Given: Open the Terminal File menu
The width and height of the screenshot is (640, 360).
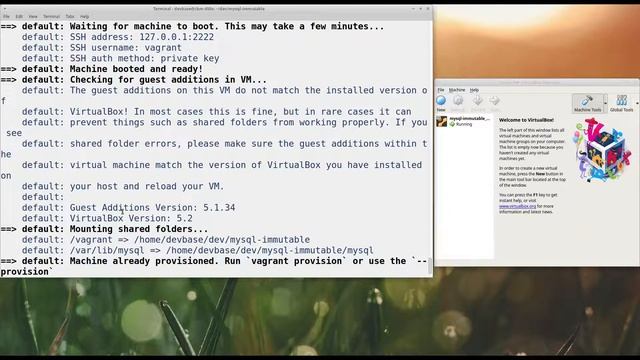Looking at the screenshot, I should pyautogui.click(x=6, y=16).
